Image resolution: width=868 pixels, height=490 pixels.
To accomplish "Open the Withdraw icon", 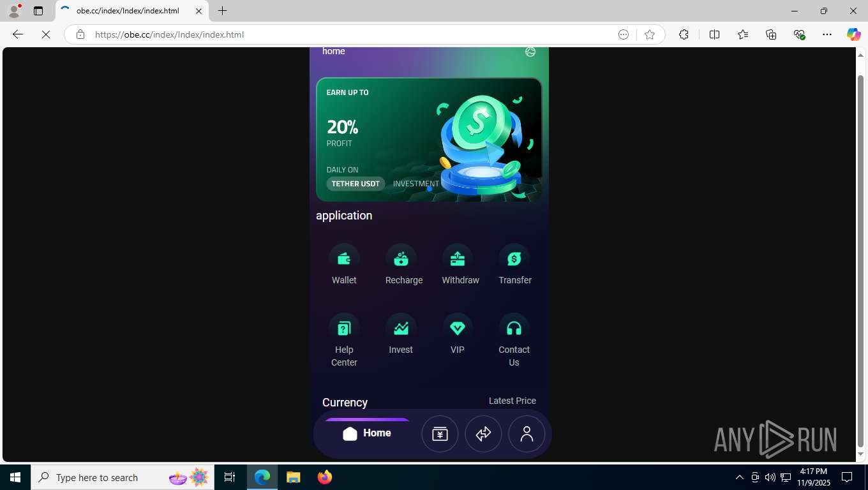I will point(458,259).
